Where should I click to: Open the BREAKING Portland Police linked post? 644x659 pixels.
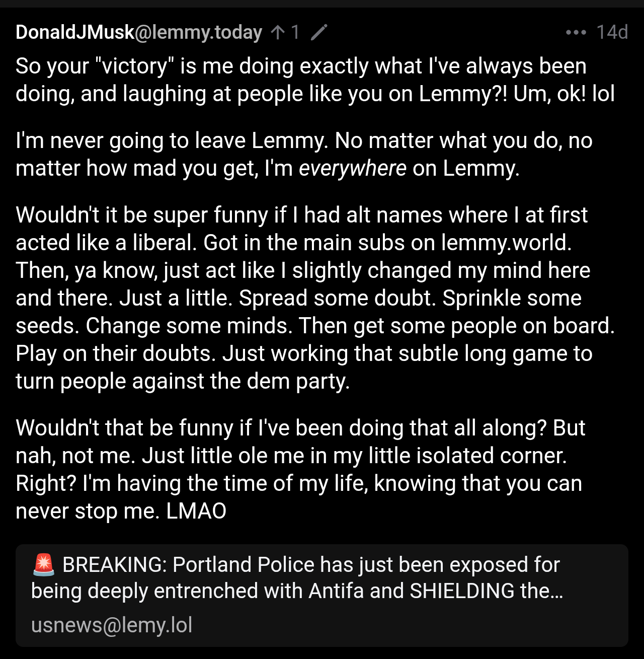310,578
